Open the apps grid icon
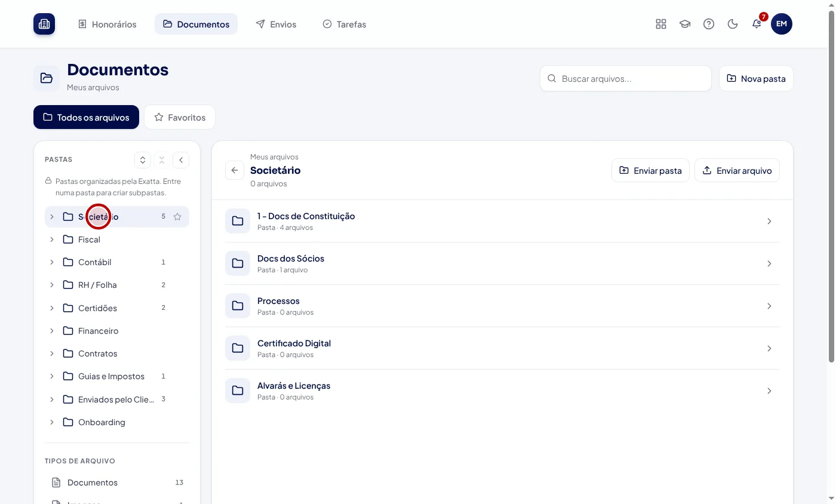Image resolution: width=836 pixels, height=504 pixels. click(661, 24)
